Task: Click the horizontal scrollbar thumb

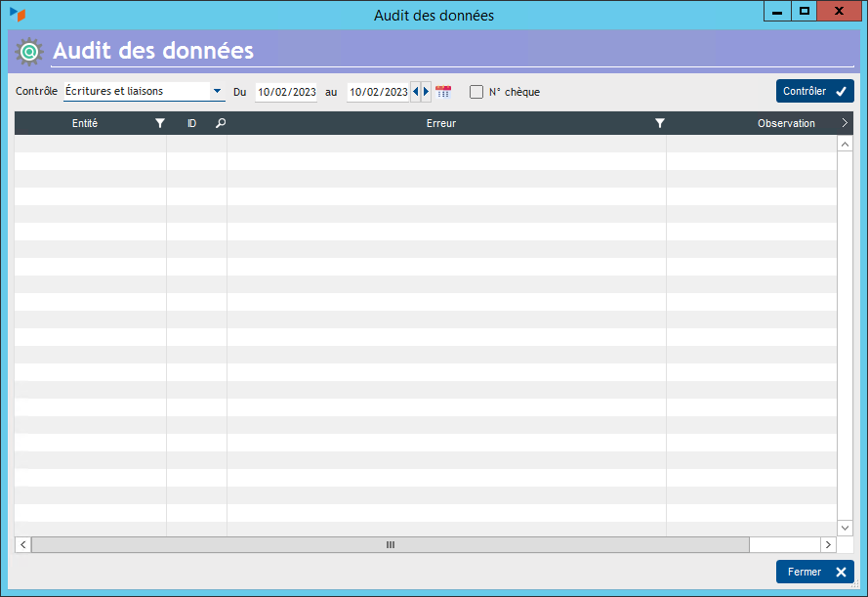Action: click(390, 544)
